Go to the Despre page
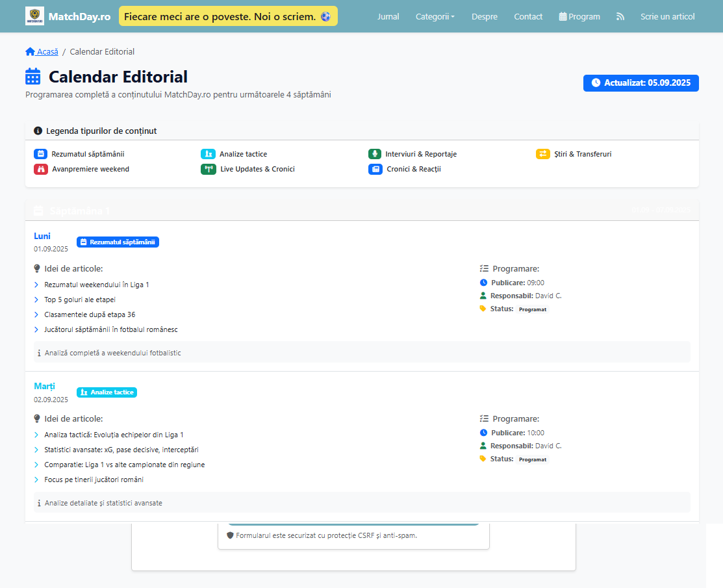 click(484, 16)
